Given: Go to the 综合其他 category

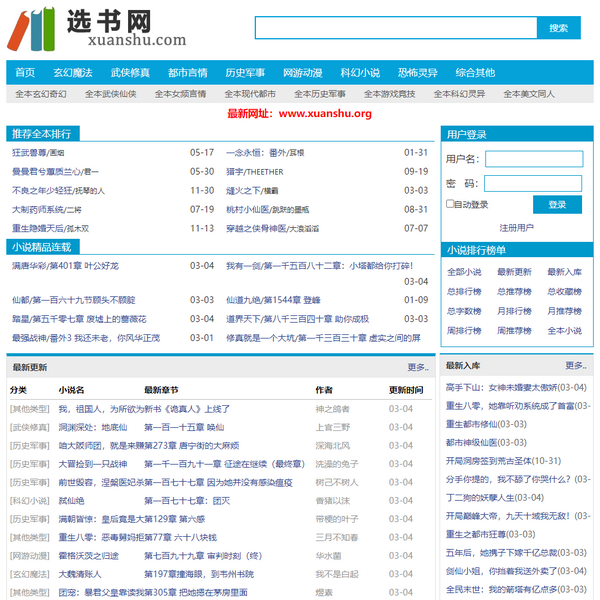Looking at the screenshot, I should pos(475,73).
